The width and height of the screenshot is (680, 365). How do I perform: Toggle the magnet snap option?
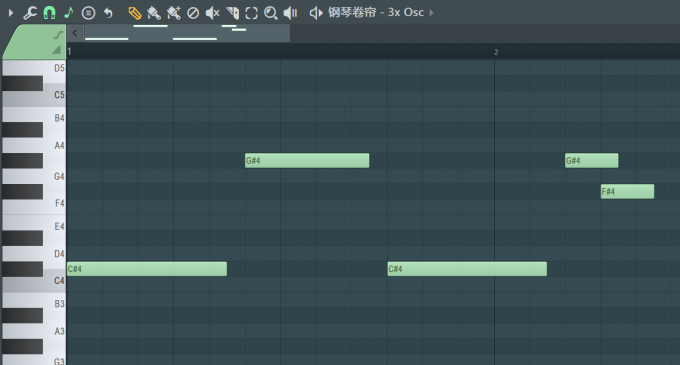49,13
